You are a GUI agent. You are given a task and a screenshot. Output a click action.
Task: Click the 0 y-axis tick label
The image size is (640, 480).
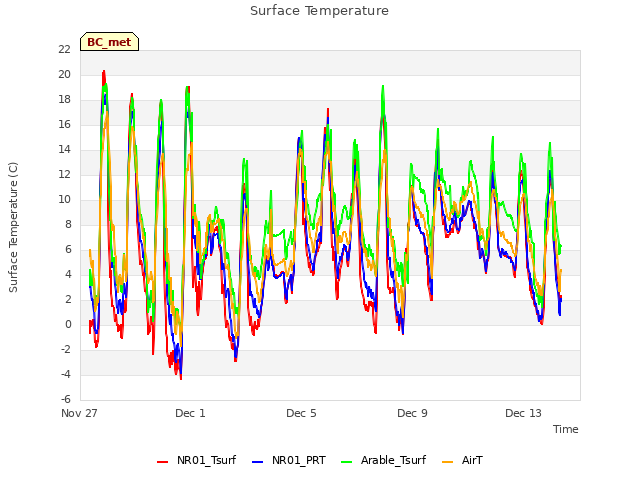click(68, 324)
